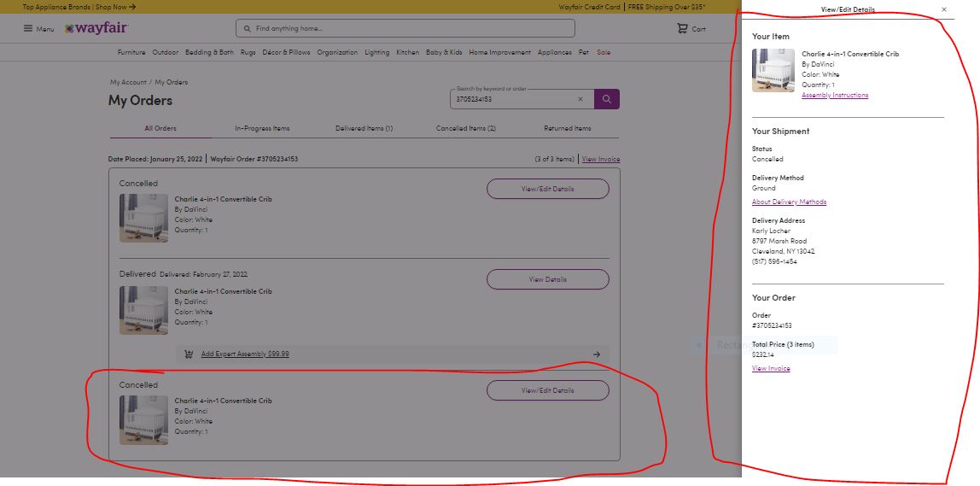
Task: Click total price $232.14 text
Action: point(762,354)
